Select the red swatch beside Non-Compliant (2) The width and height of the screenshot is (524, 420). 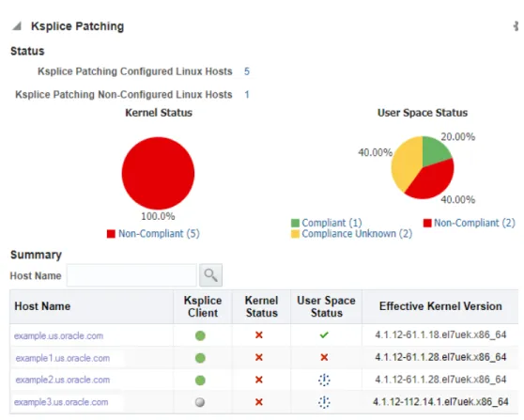(x=427, y=223)
